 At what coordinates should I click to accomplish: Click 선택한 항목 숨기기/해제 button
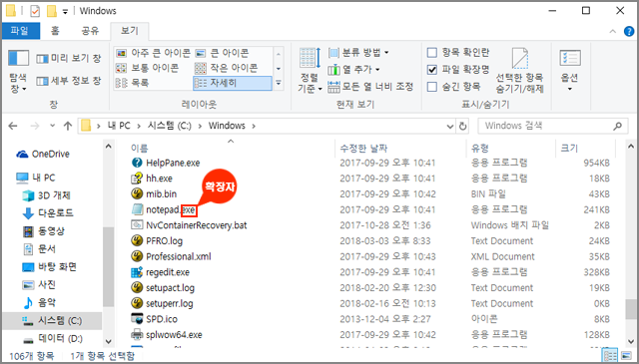[x=519, y=71]
